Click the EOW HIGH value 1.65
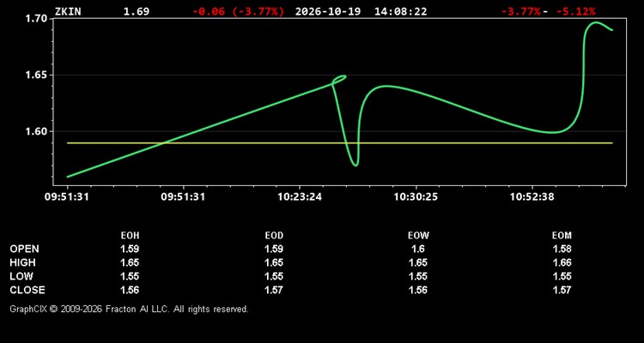Image resolution: width=644 pixels, height=343 pixels. click(418, 262)
